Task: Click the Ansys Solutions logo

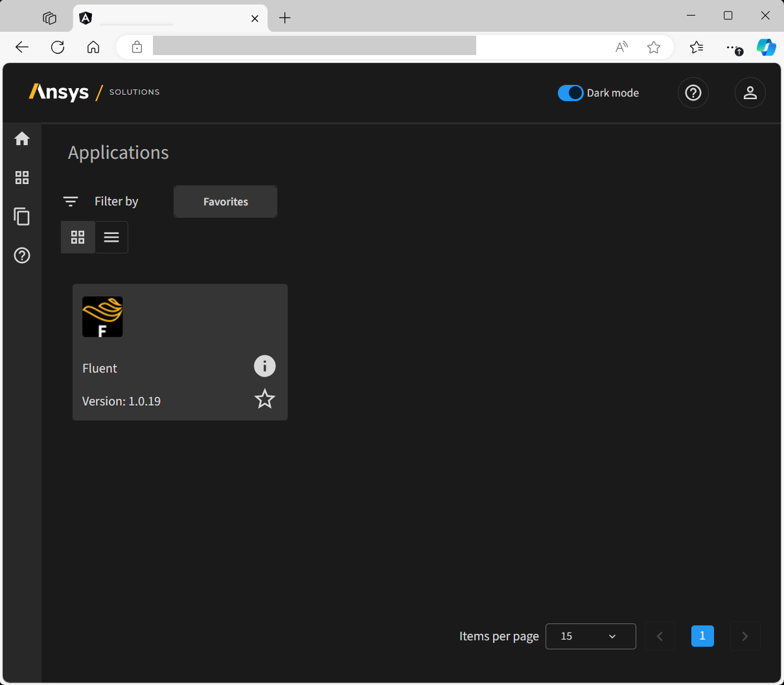Action: pyautogui.click(x=94, y=92)
